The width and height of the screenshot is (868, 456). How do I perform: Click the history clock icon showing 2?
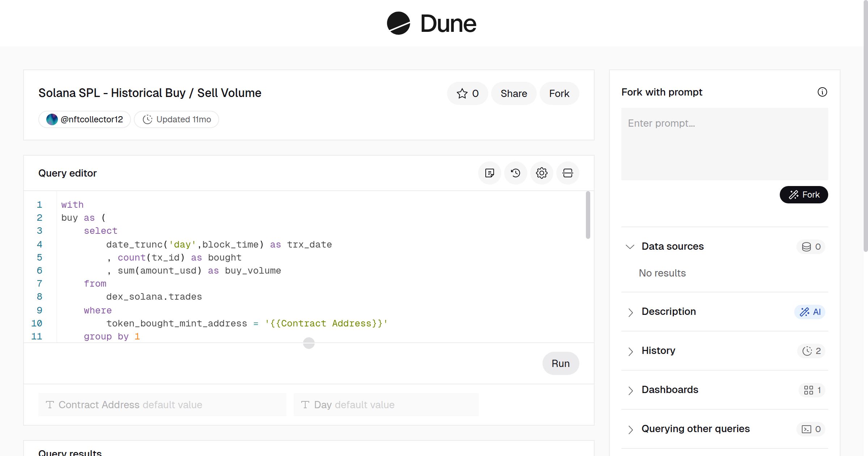click(810, 351)
